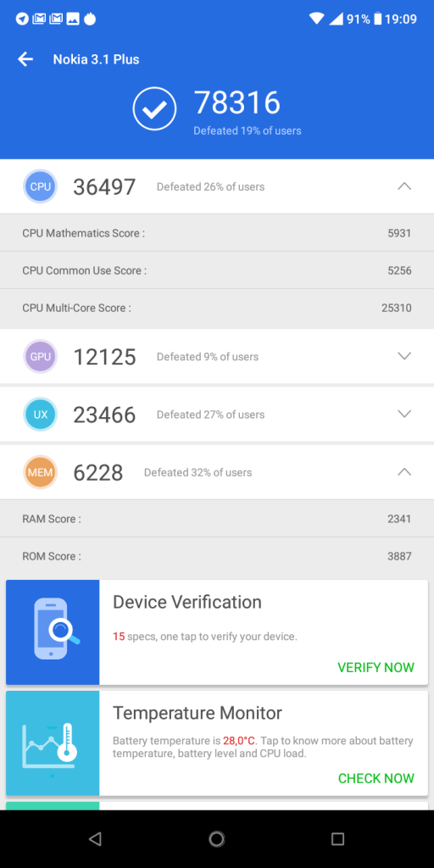Open the Temperature Monitor card title
This screenshot has height=868, width=434.
coord(197,713)
